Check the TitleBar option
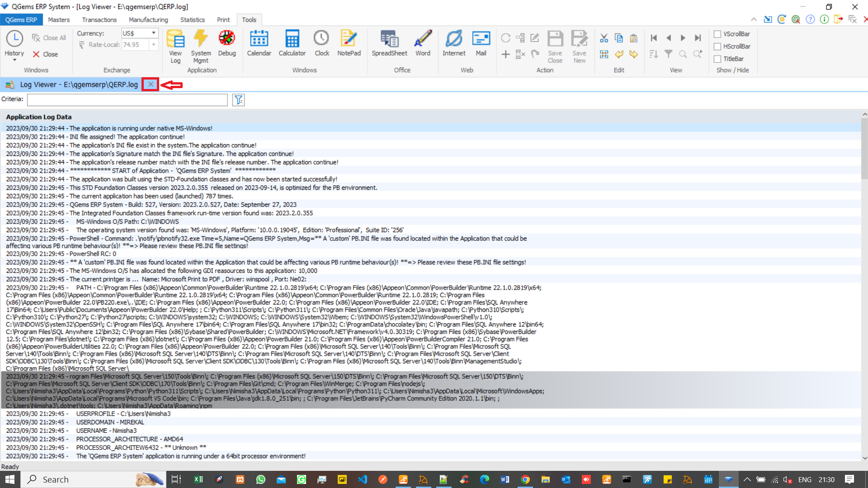The image size is (868, 488). [x=717, y=59]
